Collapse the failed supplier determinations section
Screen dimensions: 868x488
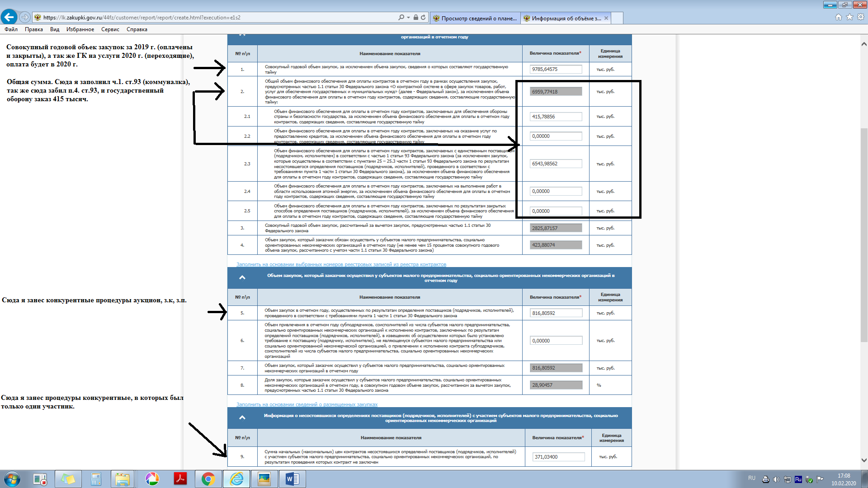point(242,418)
